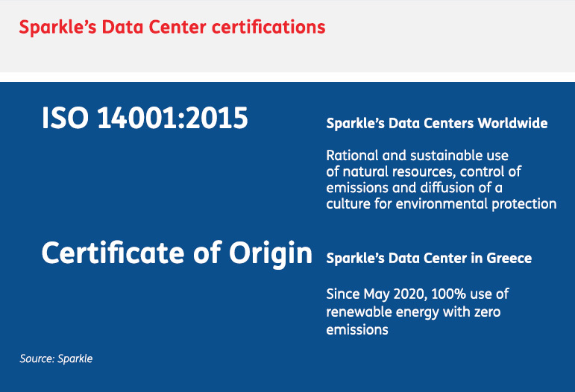Click the "Source: Sparkle" caption
Image resolution: width=575 pixels, height=392 pixels.
(x=56, y=358)
